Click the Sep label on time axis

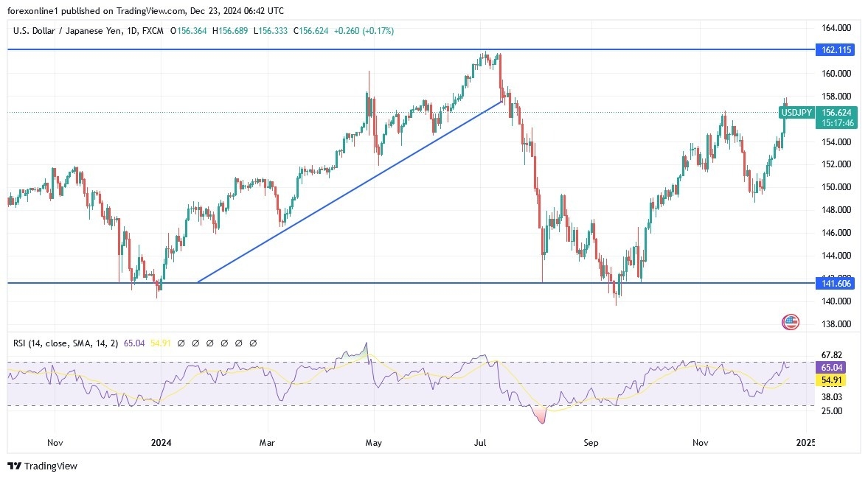[590, 443]
